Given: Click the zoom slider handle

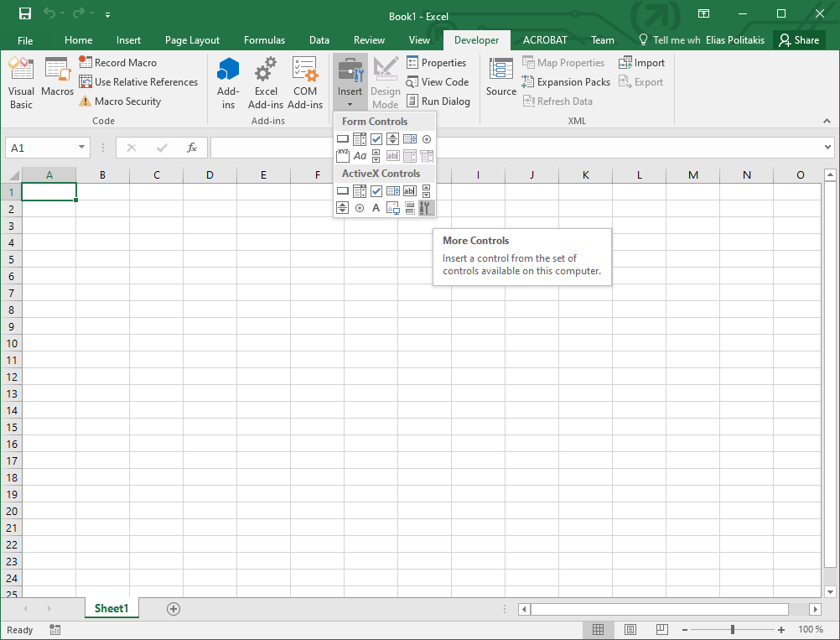Looking at the screenshot, I should pos(733,630).
